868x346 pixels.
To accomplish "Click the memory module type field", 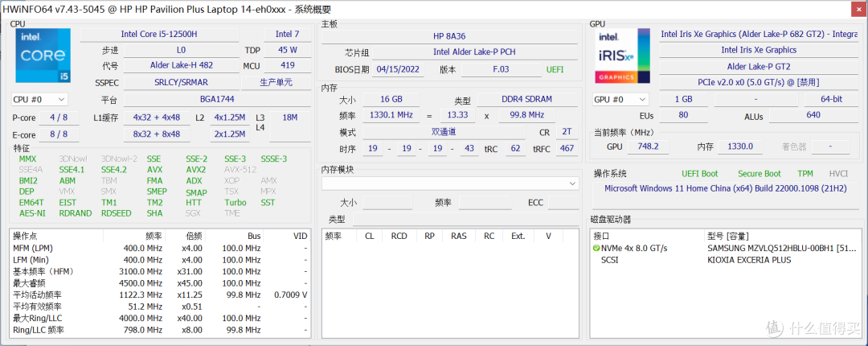I will coord(465,220).
